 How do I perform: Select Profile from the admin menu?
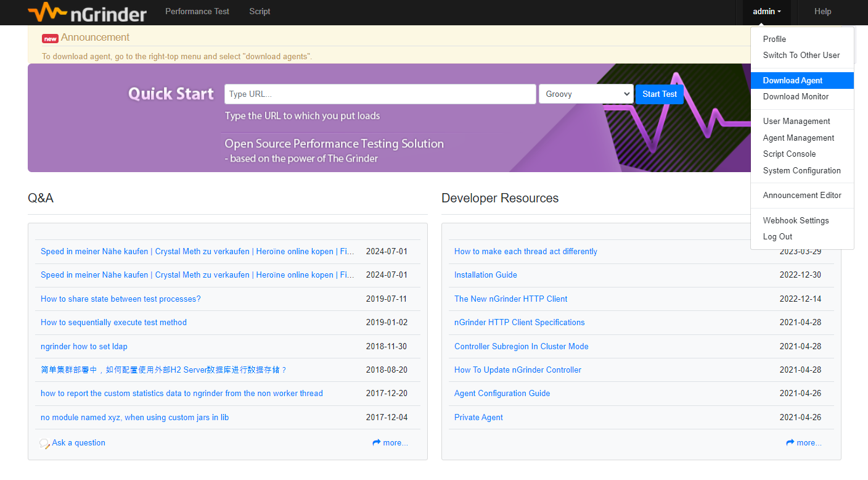tap(802, 39)
